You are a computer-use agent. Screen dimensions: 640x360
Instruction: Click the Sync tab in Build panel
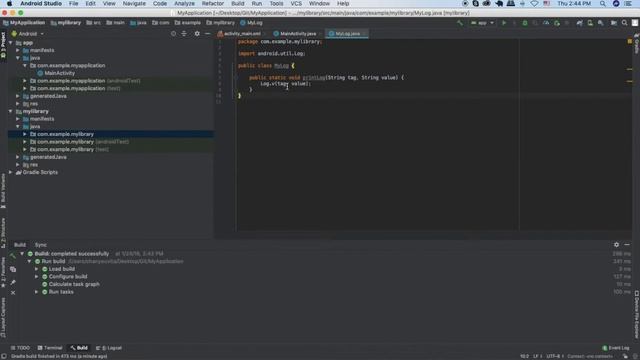point(40,245)
